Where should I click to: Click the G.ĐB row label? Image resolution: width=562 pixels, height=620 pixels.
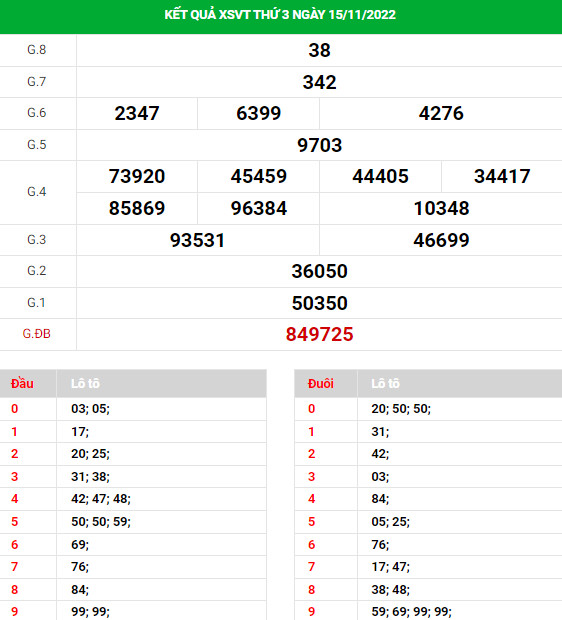pos(36,334)
